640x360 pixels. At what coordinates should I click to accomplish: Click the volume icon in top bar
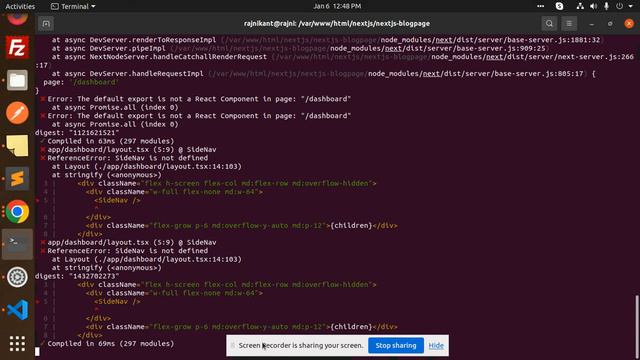tap(593, 6)
